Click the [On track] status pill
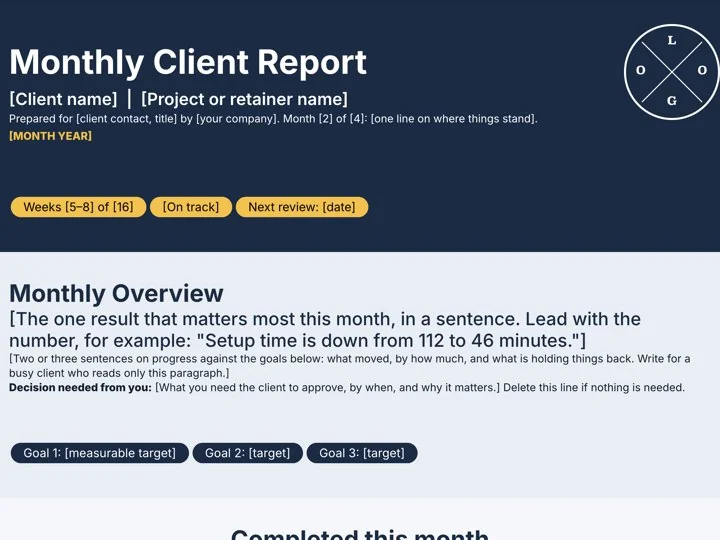This screenshot has width=720, height=540. pyautogui.click(x=191, y=207)
